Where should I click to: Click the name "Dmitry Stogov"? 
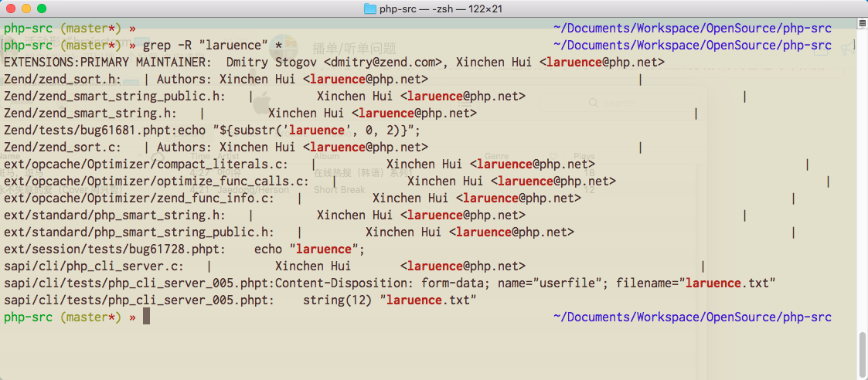[271, 62]
